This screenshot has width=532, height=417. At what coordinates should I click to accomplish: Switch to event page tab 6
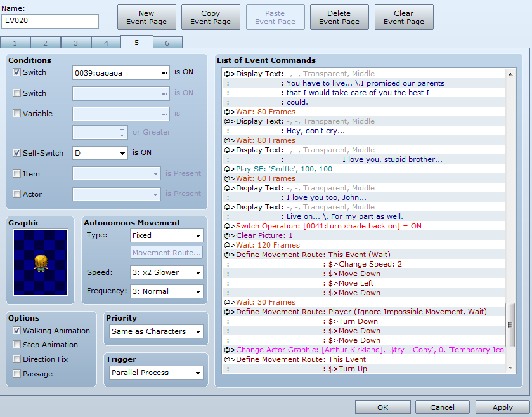[167, 43]
